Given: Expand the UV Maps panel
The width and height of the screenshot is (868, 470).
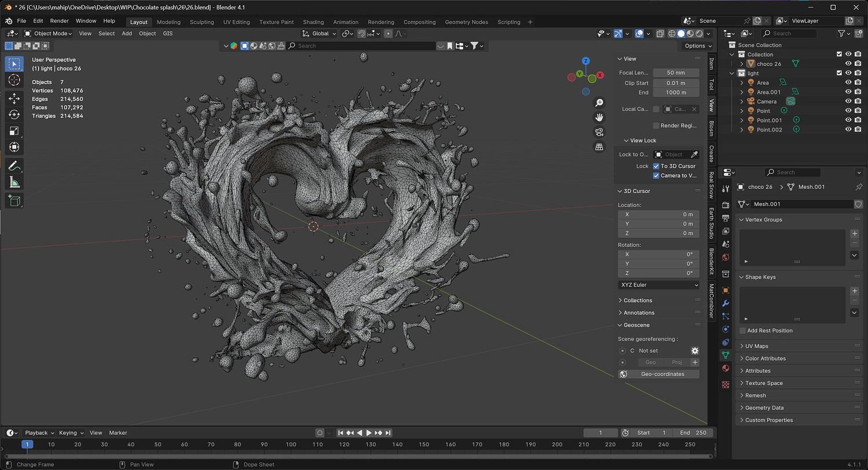Looking at the screenshot, I should coord(756,346).
